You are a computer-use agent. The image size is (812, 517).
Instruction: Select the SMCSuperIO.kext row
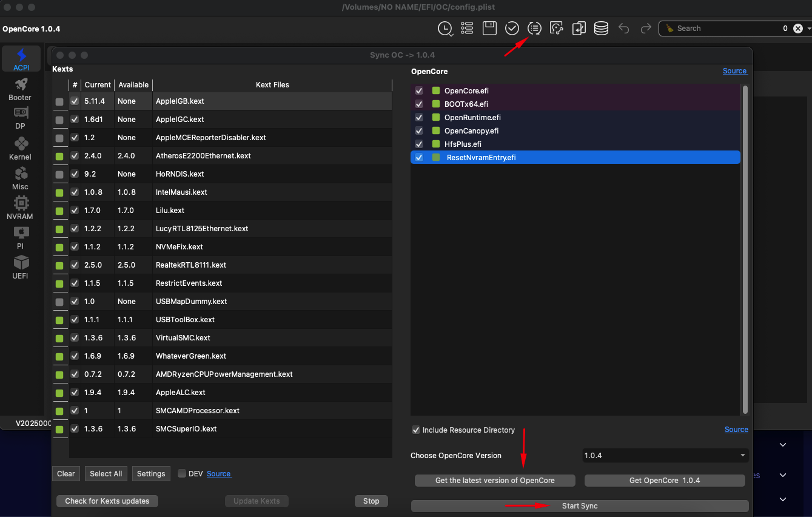(230, 429)
